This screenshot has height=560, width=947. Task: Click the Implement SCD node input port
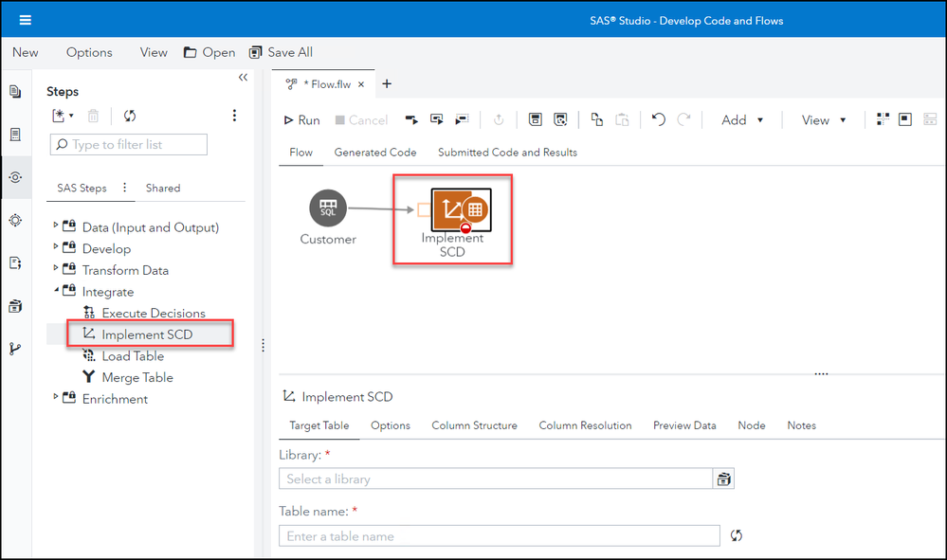(x=424, y=210)
